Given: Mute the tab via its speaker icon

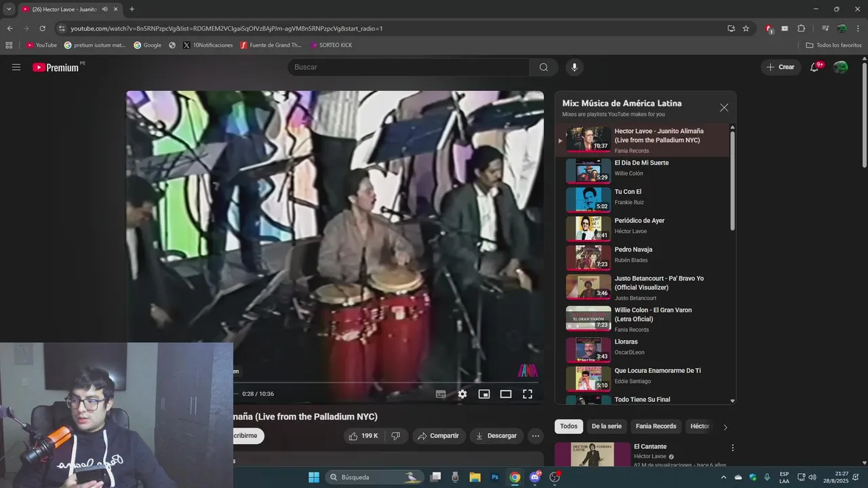Looking at the screenshot, I should (104, 9).
